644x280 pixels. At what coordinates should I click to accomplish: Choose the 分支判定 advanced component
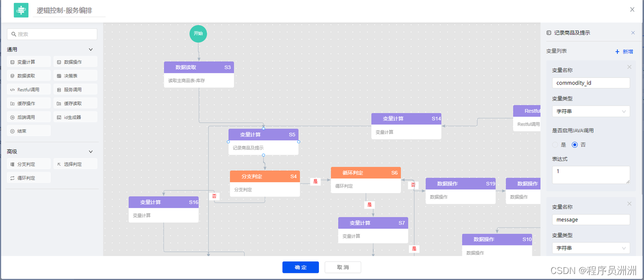[28, 164]
